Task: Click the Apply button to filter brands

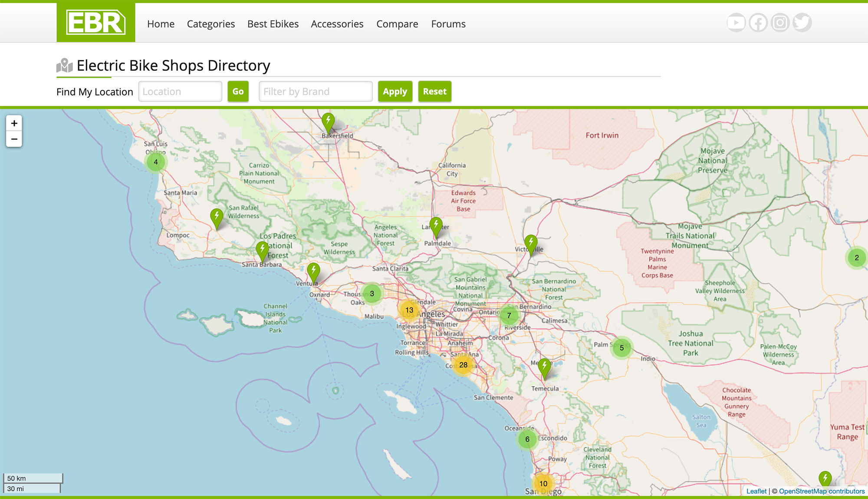Action: pos(395,91)
